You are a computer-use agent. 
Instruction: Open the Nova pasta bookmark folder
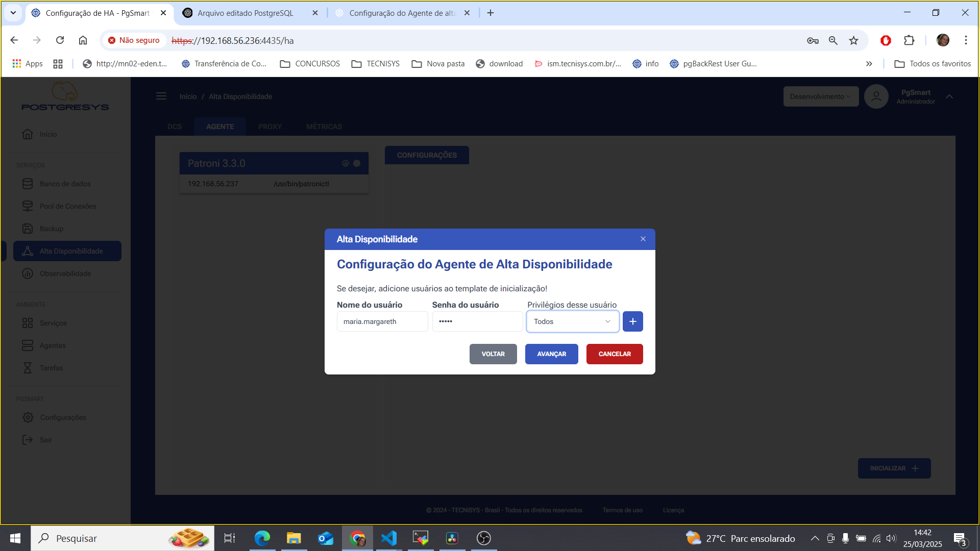pos(438,64)
